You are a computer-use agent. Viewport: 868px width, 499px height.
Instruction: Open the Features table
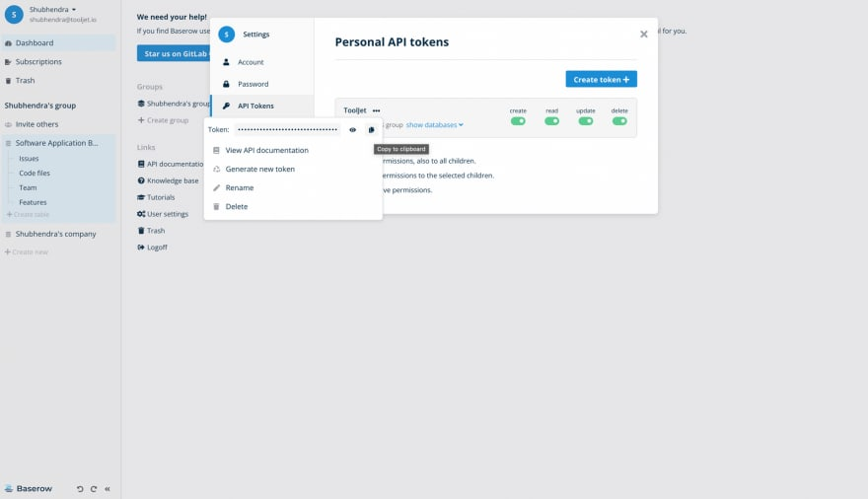point(33,202)
